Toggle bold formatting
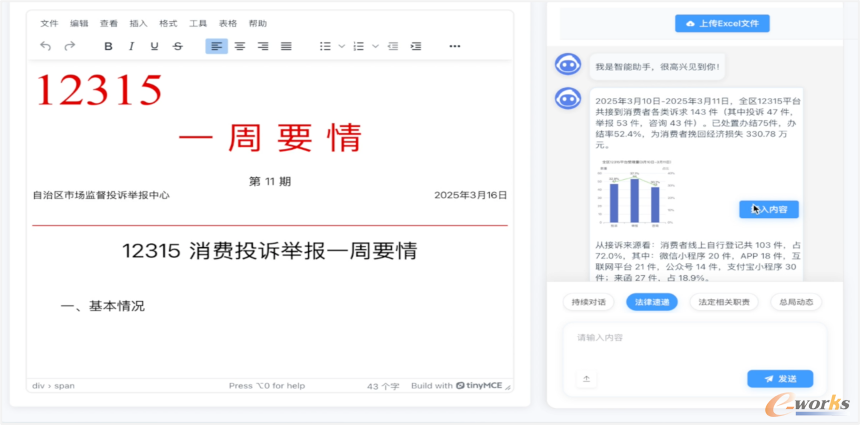The image size is (860, 427). click(x=108, y=46)
